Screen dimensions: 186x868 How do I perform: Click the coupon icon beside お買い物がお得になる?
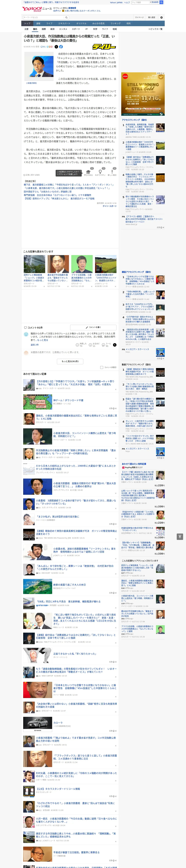click(63, 11)
